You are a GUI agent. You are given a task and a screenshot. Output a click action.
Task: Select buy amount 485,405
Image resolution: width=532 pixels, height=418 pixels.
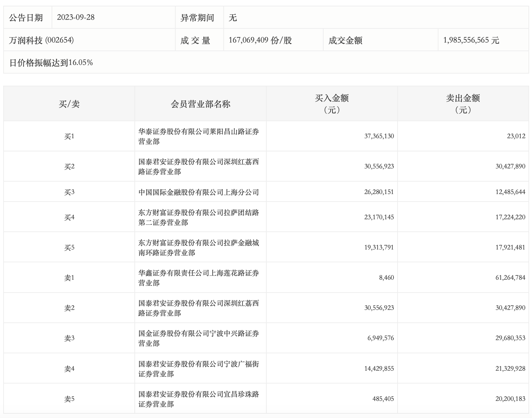point(383,399)
